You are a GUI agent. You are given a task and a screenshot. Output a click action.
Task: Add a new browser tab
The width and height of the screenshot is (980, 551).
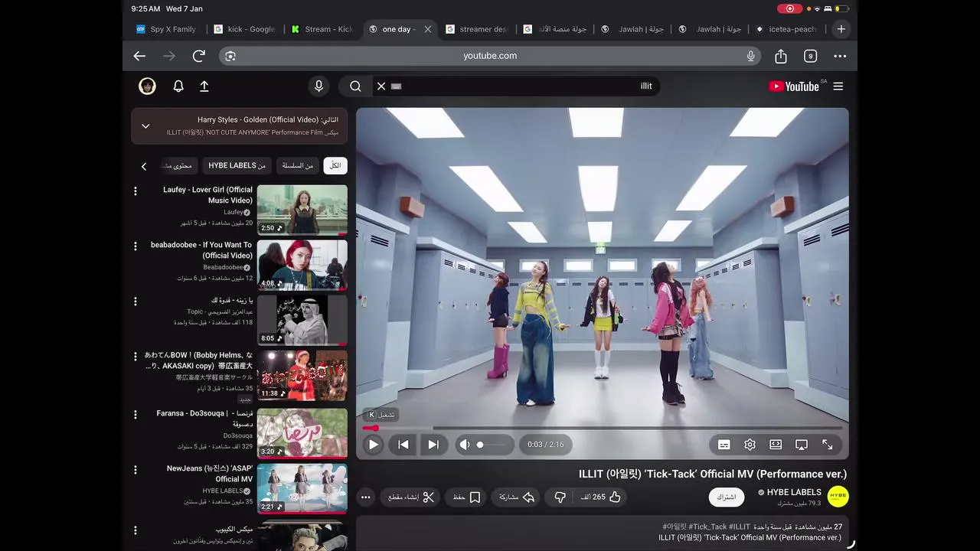(841, 29)
